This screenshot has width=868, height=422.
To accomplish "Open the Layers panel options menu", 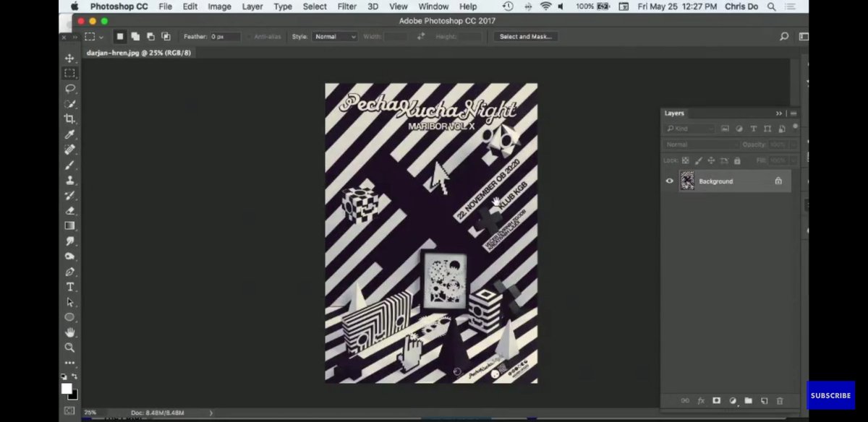I will click(793, 113).
